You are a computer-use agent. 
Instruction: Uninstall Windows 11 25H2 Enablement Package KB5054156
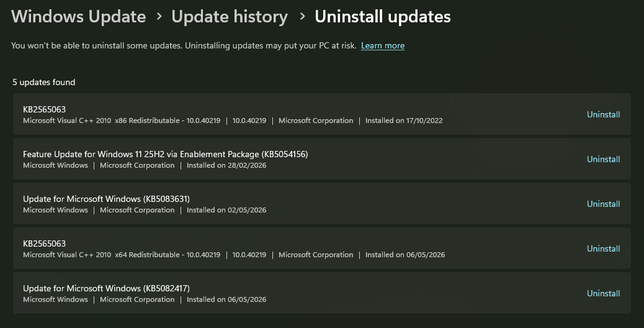(x=603, y=159)
